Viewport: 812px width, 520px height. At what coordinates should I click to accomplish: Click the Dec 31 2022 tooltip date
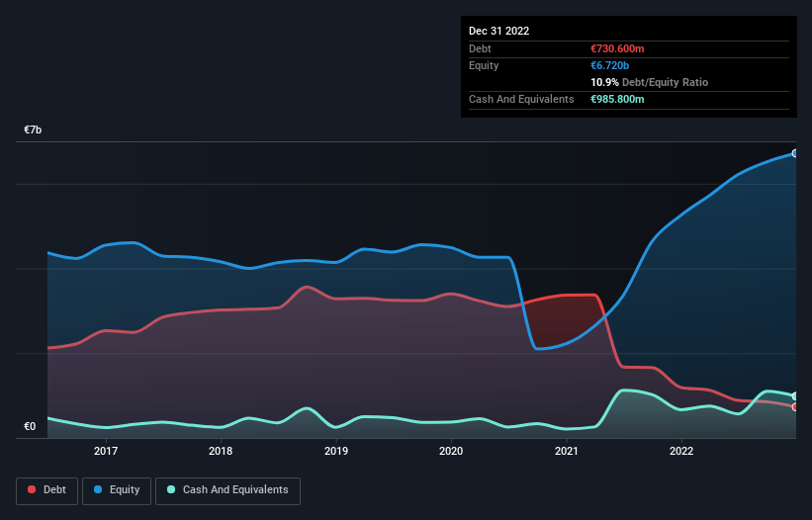click(498, 31)
